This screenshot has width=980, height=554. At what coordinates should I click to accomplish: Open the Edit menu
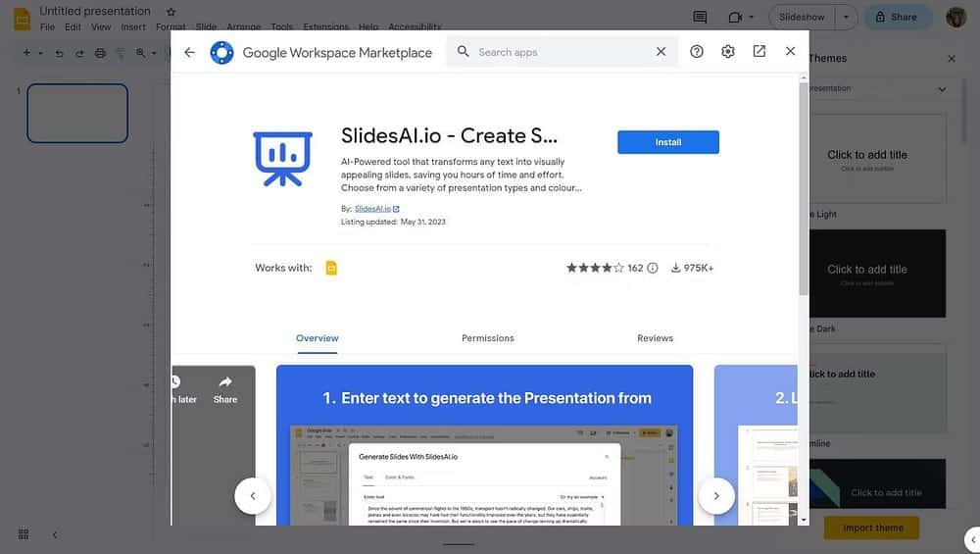pos(73,26)
